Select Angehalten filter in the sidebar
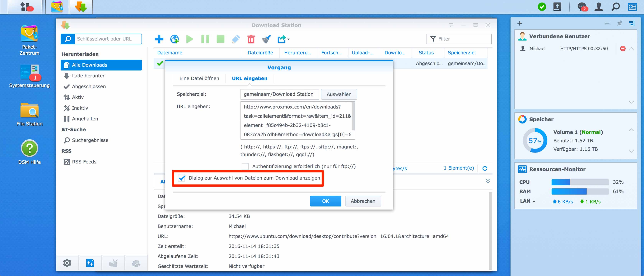This screenshot has height=276, width=644. [x=101, y=119]
